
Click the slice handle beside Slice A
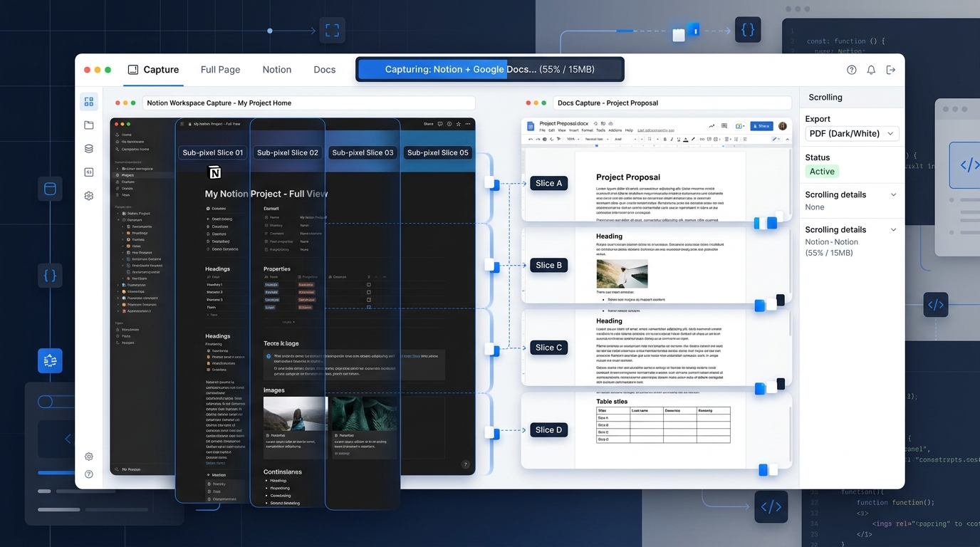(x=491, y=184)
